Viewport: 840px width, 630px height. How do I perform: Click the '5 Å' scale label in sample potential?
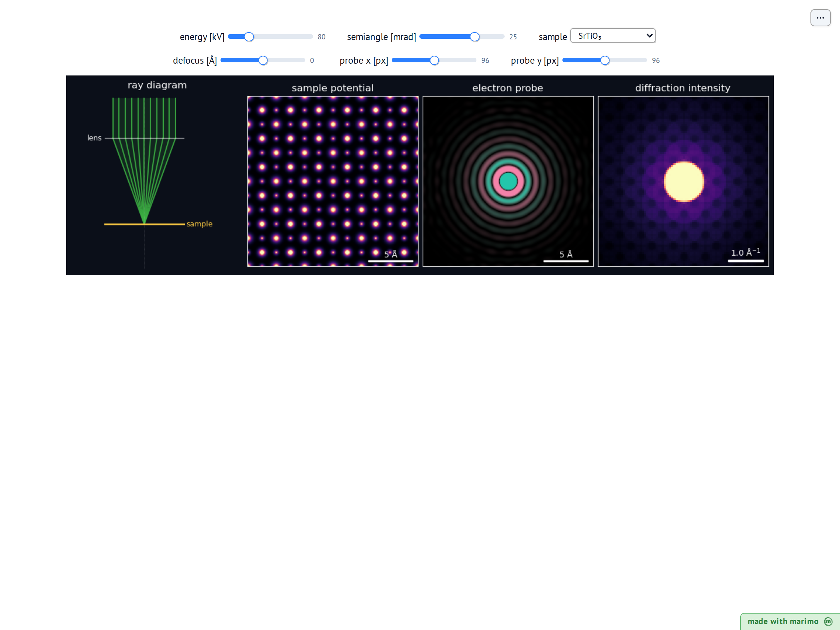coord(390,254)
